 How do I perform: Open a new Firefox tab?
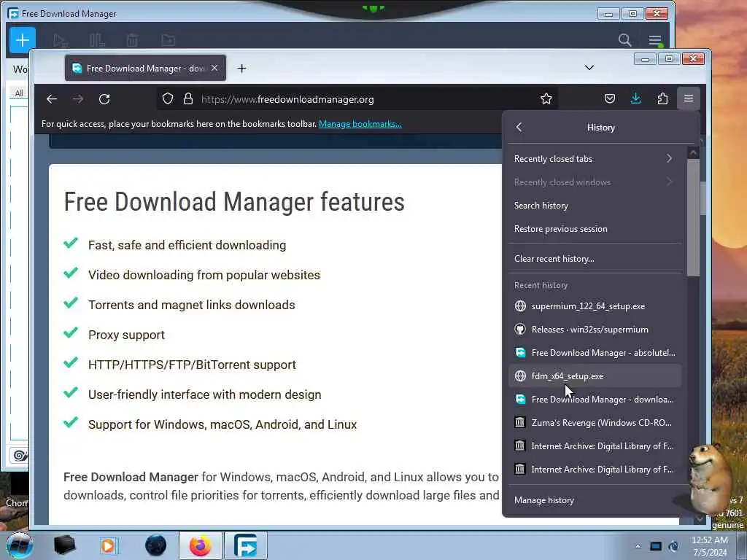pyautogui.click(x=241, y=69)
